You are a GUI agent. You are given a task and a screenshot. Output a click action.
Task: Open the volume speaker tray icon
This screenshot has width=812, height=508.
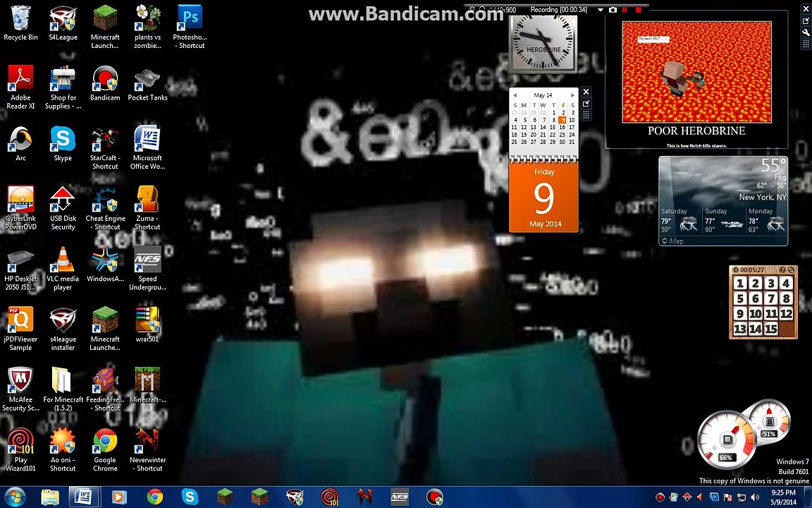click(x=755, y=497)
